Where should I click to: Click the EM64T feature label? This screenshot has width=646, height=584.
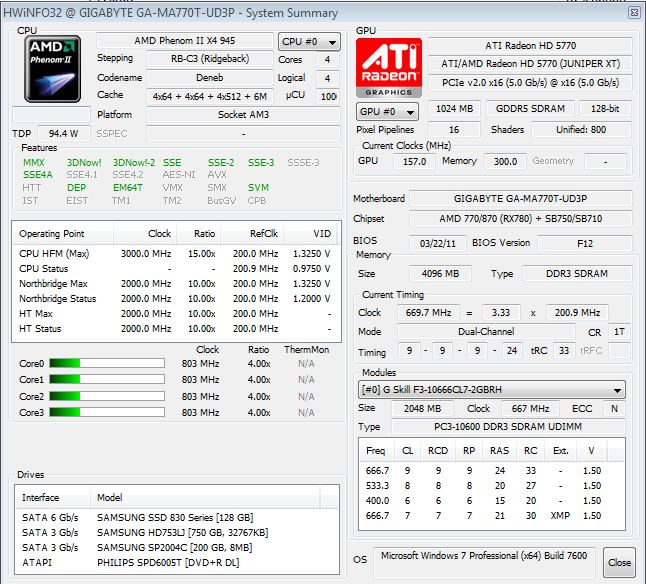click(x=128, y=188)
